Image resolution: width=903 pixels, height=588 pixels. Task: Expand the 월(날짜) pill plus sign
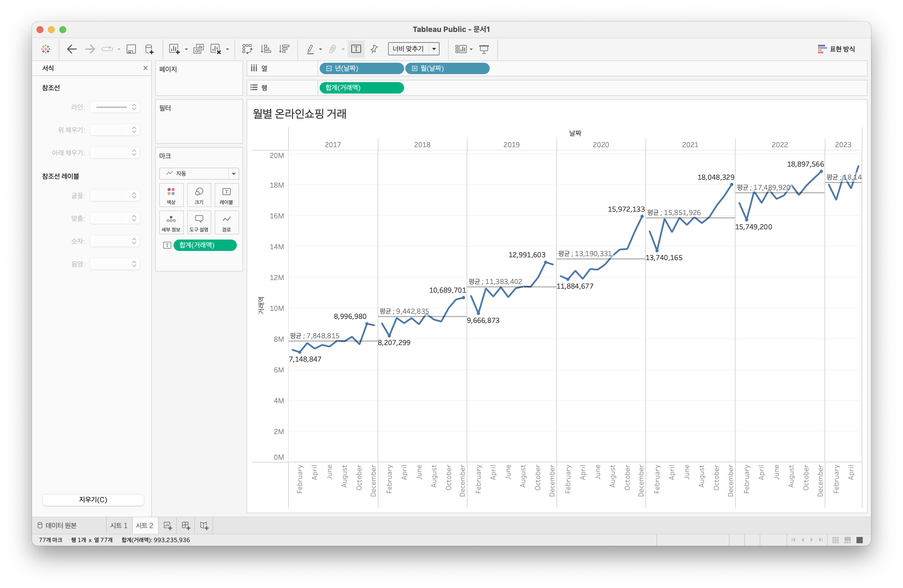(415, 69)
